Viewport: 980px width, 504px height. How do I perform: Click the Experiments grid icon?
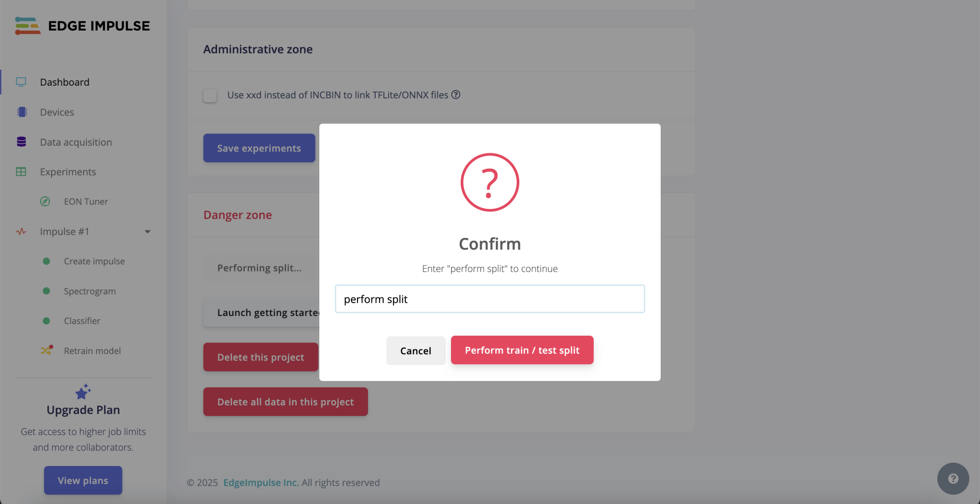(x=21, y=172)
